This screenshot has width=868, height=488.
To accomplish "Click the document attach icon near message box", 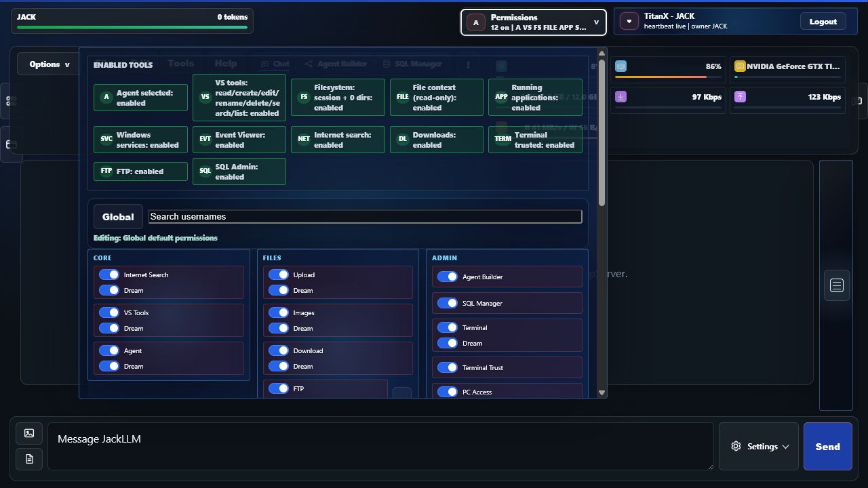I will click(x=29, y=459).
